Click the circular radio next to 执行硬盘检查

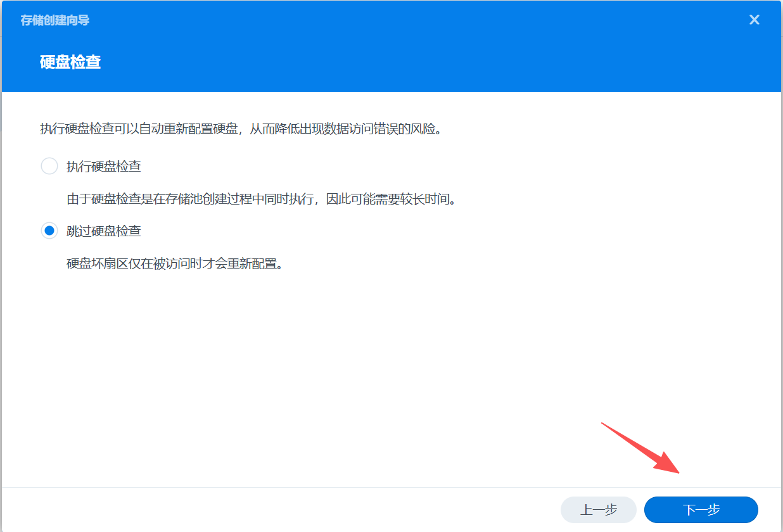49,166
